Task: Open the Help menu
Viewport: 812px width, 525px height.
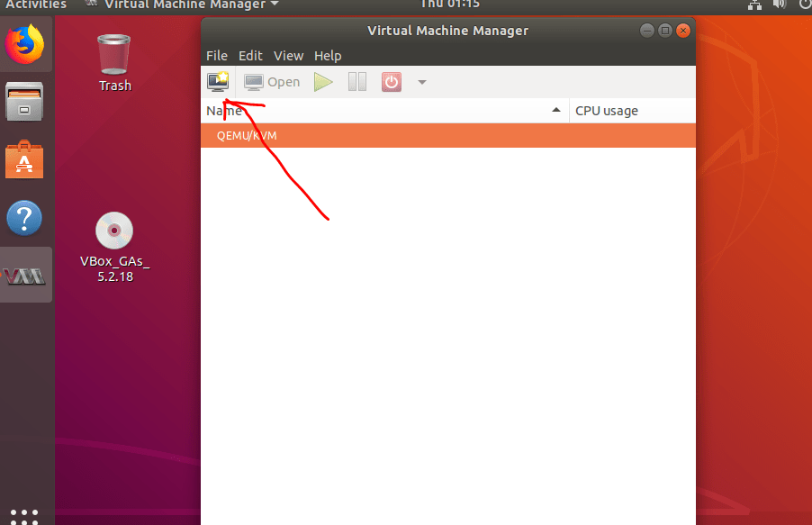Action: click(x=328, y=55)
